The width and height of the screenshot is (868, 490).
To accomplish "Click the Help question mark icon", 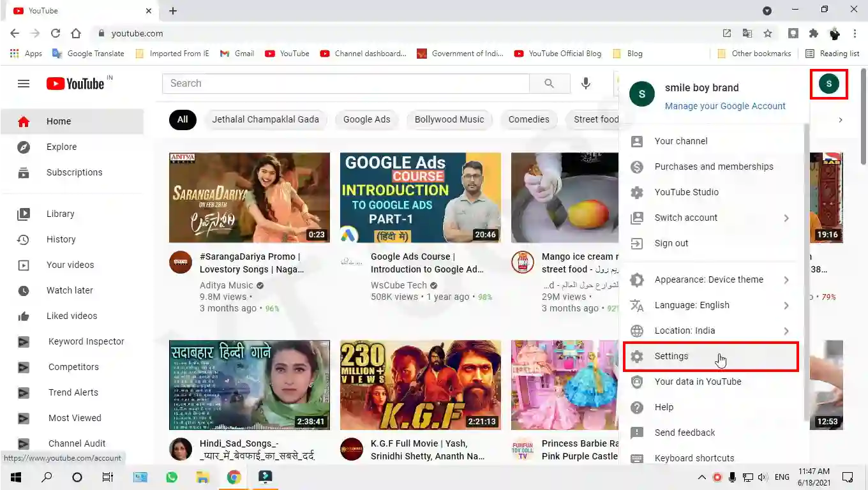I will 637,407.
